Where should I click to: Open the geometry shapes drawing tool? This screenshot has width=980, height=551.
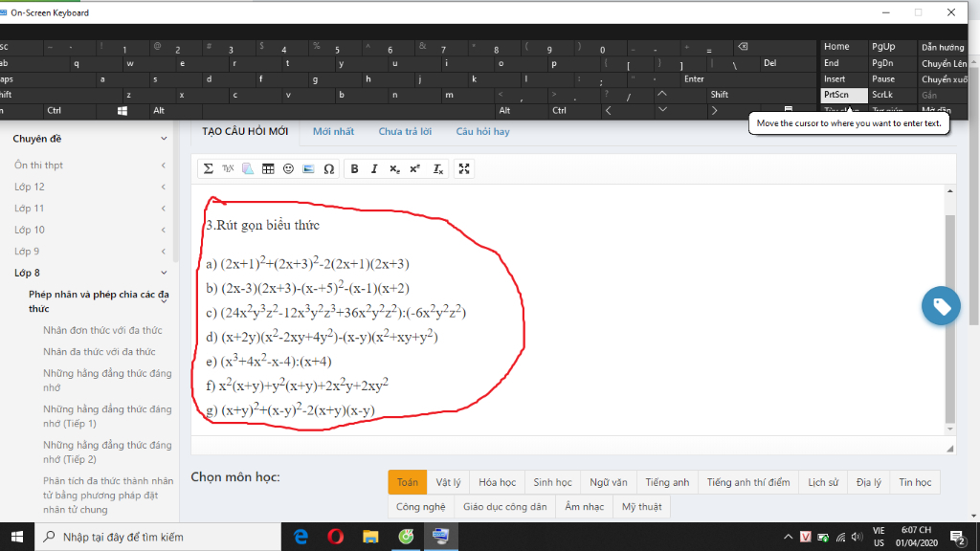(x=248, y=168)
